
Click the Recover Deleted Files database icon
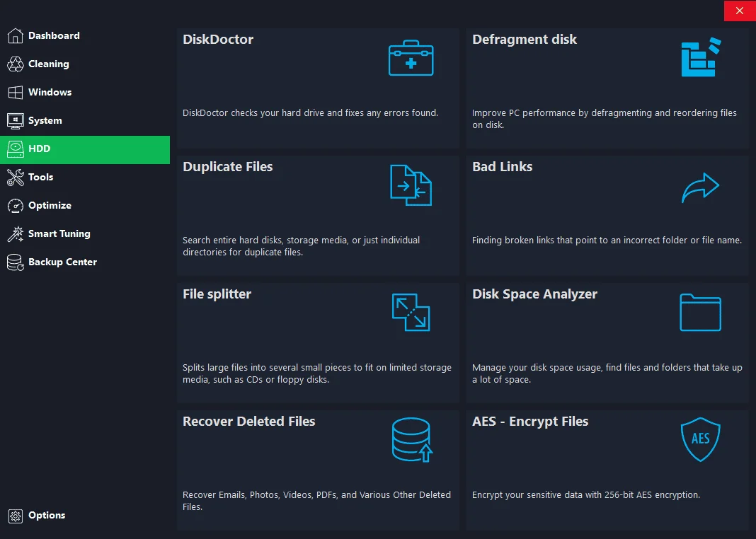click(412, 440)
